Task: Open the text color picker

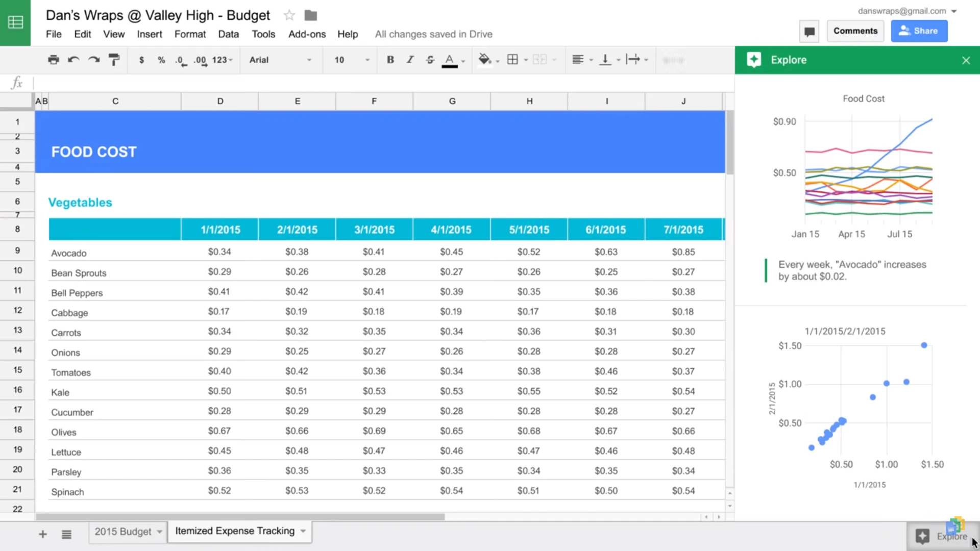Action: [x=449, y=60]
